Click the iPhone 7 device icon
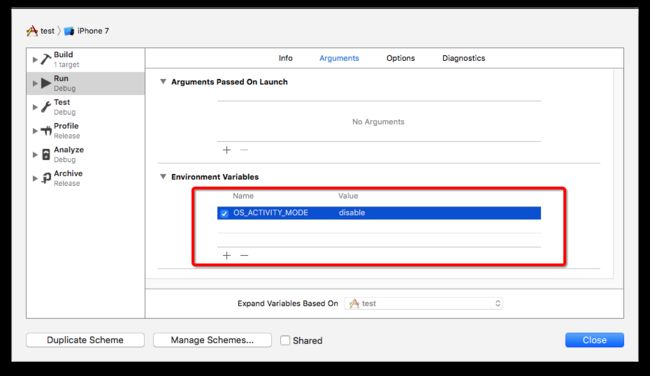Viewport: 650px width, 376px height. tap(69, 31)
